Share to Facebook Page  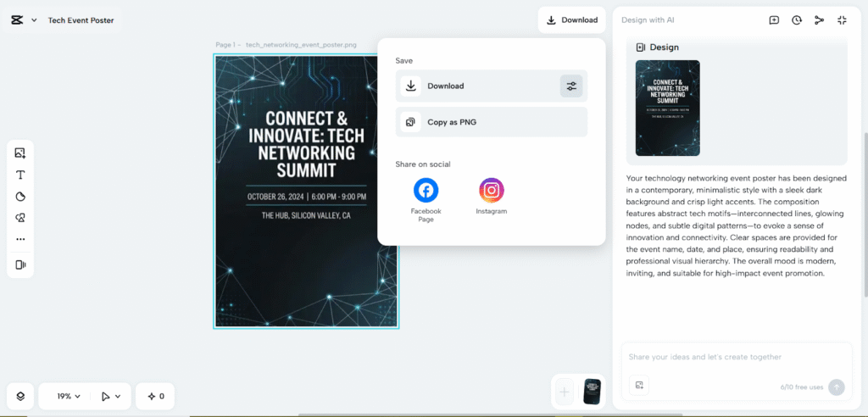pyautogui.click(x=426, y=190)
